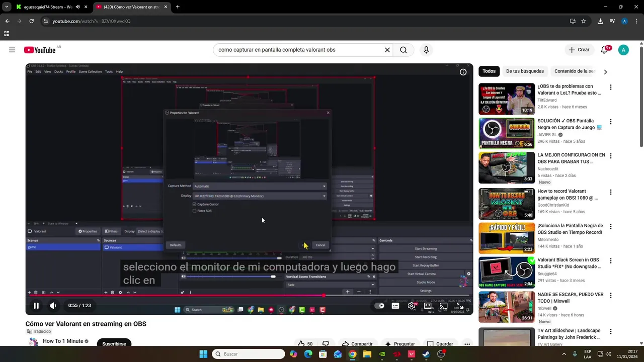Open a new browser tab
This screenshot has height=362, width=644.
coord(178,7)
